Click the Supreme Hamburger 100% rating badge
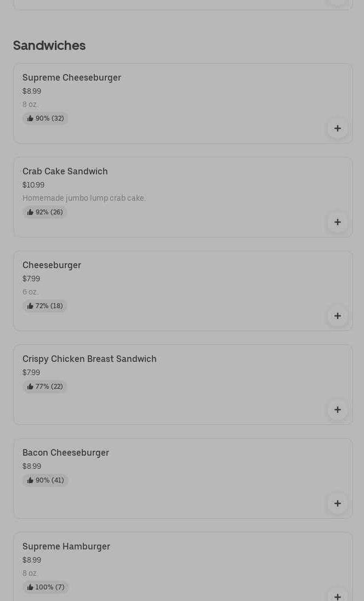The height and width of the screenshot is (601, 364). (46, 587)
